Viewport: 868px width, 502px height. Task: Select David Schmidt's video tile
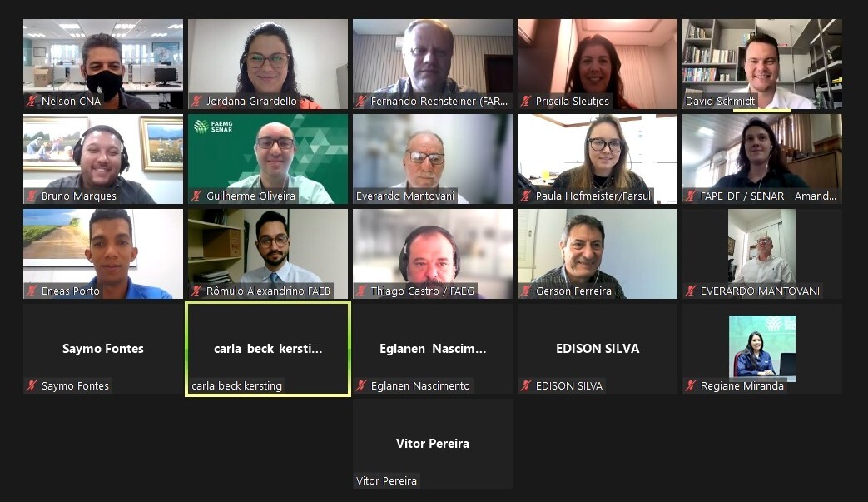coord(762,64)
